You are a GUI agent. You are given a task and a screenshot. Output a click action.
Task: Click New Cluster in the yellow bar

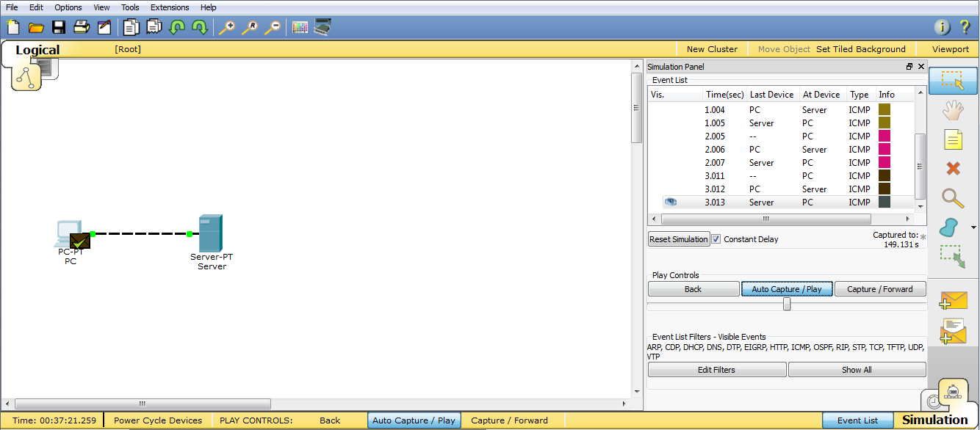[x=712, y=49]
